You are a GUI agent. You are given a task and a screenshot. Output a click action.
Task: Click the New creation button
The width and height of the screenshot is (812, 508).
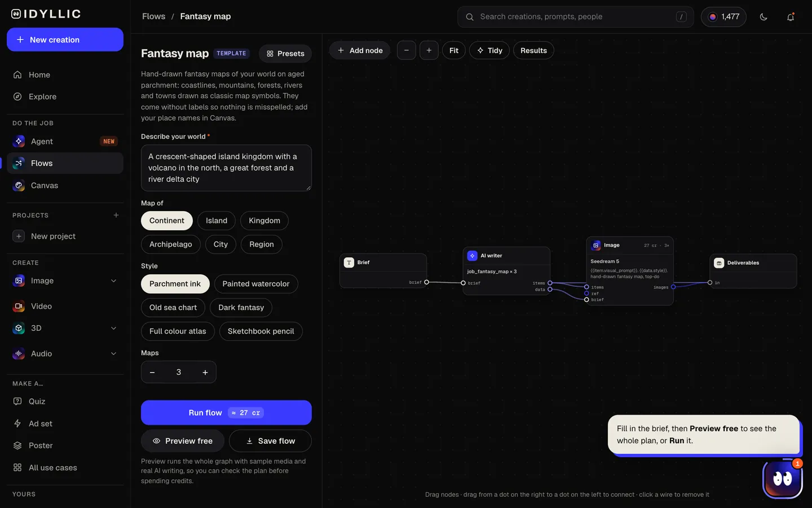click(65, 40)
